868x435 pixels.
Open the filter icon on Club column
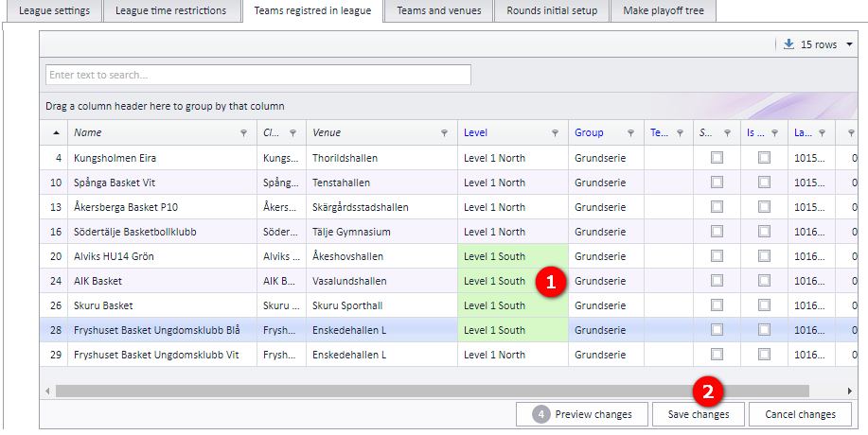tap(292, 133)
